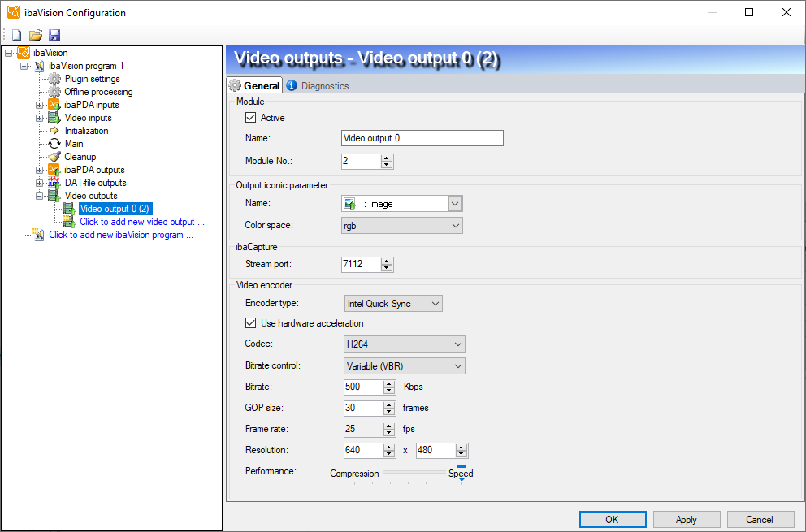The image size is (806, 532).
Task: Select the Initialization tree item
Action: click(86, 131)
